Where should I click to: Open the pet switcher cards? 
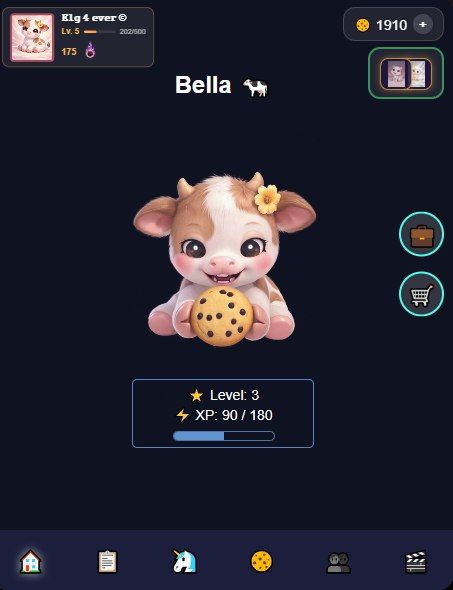pyautogui.click(x=406, y=73)
